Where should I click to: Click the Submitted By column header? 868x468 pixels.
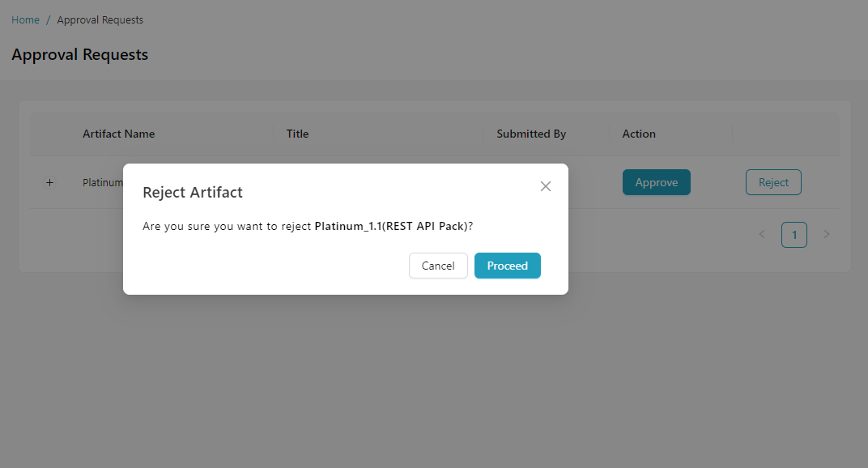531,134
